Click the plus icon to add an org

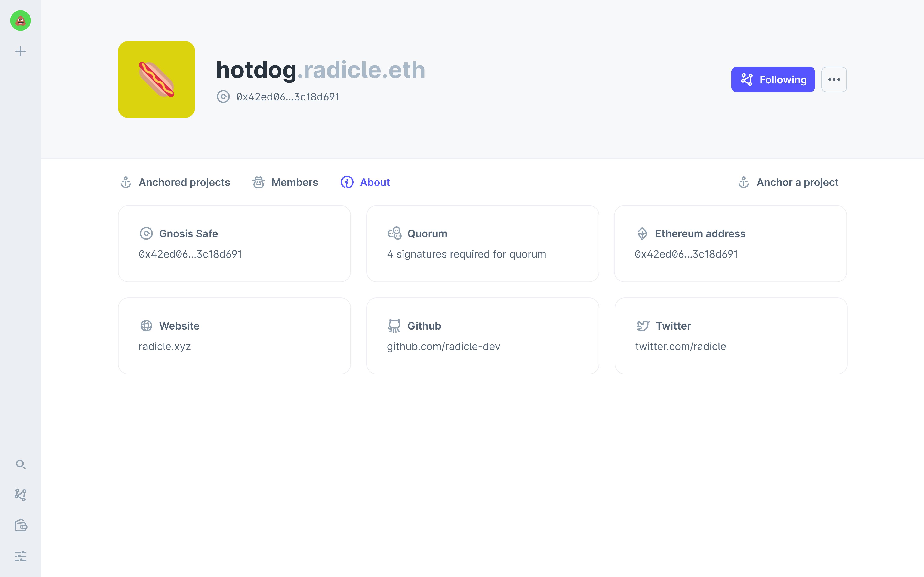tap(20, 51)
